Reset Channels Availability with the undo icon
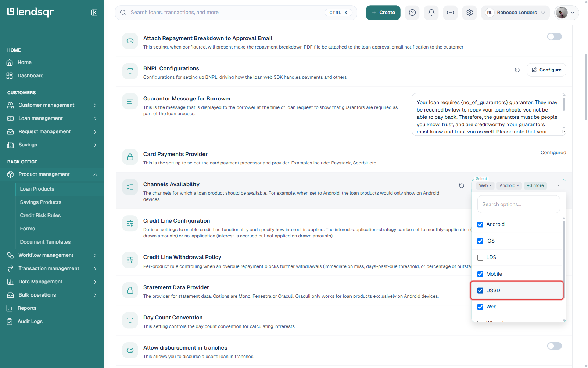This screenshot has height=368, width=588. click(462, 186)
